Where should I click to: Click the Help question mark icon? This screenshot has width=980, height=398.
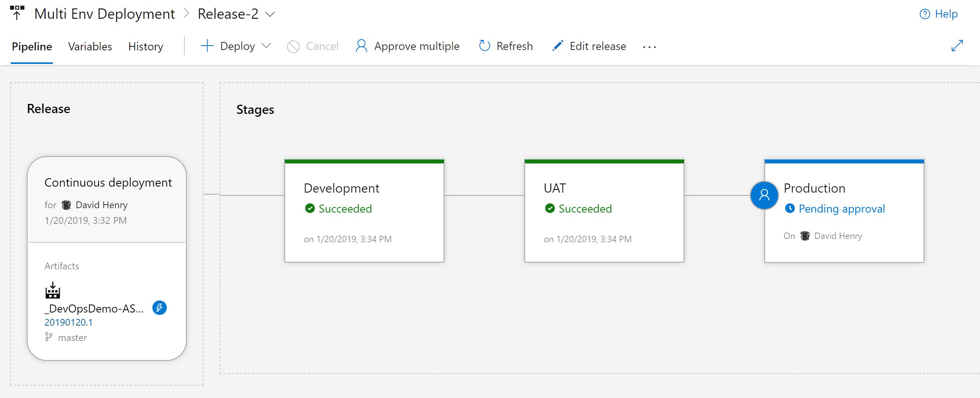pos(925,14)
